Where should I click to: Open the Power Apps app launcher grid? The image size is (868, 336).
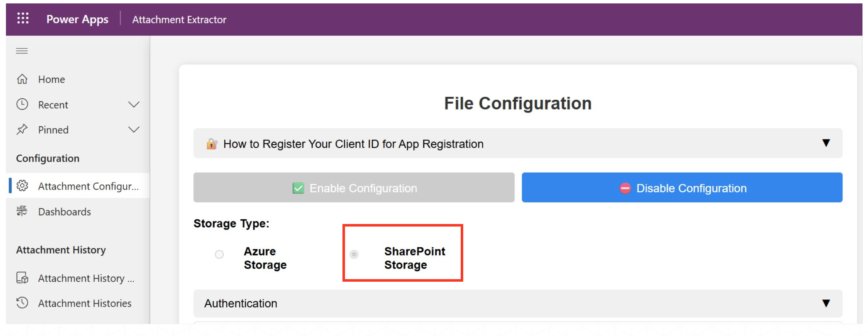[22, 18]
